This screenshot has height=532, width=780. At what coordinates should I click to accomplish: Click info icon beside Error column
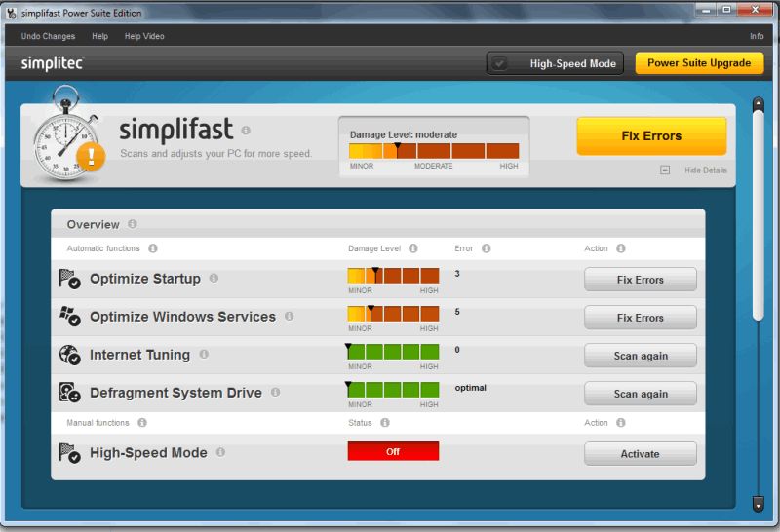pos(486,248)
